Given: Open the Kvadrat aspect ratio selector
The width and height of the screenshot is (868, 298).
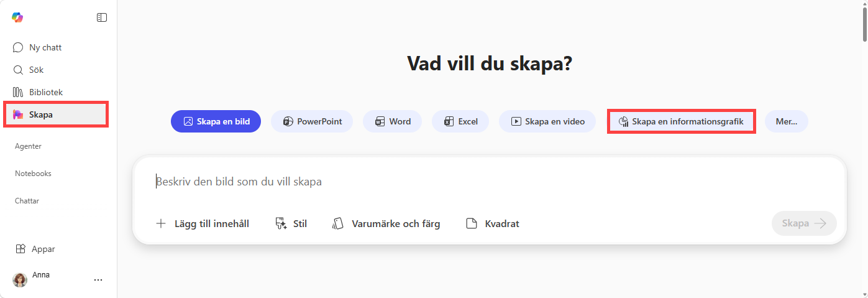Looking at the screenshot, I should click(x=493, y=223).
